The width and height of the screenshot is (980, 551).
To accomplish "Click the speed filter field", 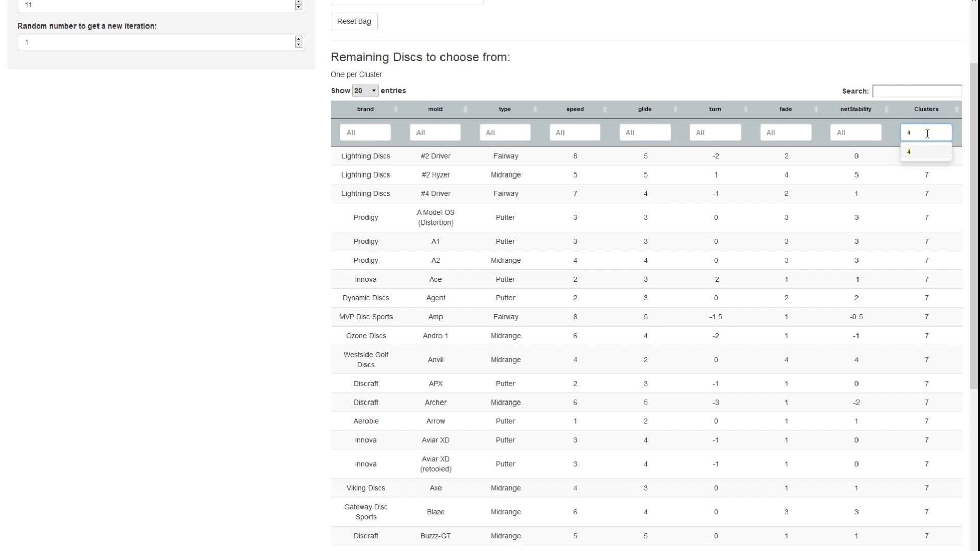I will point(575,133).
